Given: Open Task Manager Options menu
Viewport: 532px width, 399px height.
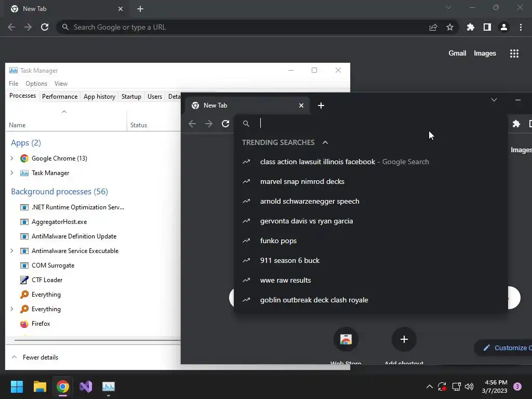Looking at the screenshot, I should coord(36,84).
